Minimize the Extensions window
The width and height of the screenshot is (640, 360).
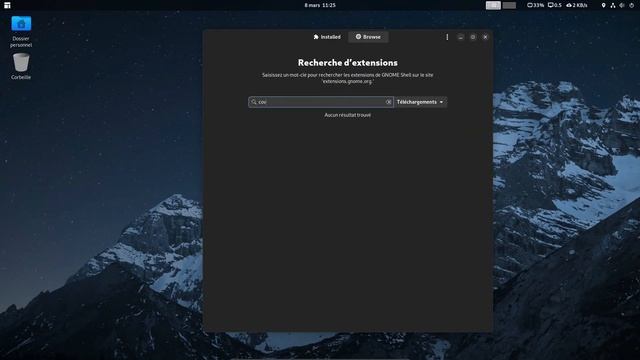(460, 37)
